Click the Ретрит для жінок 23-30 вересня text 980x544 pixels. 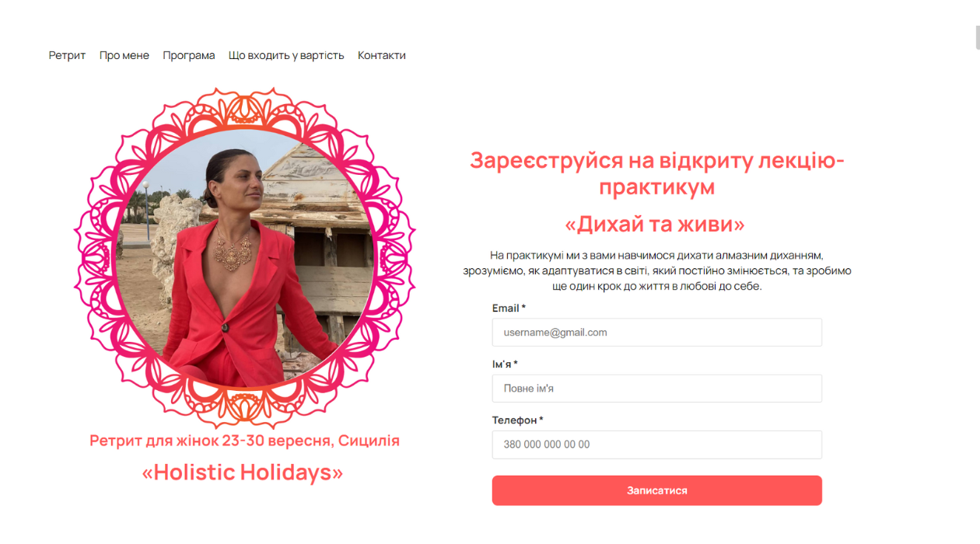click(x=212, y=441)
